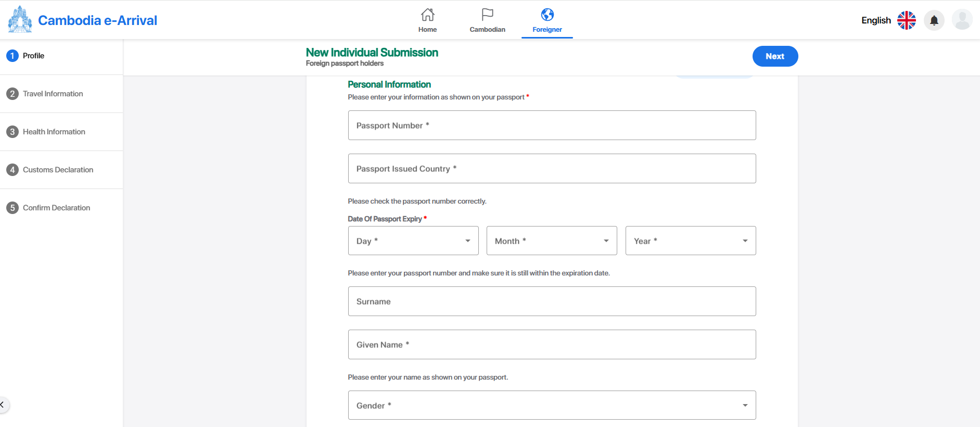Focus the Passport Number field
The image size is (980, 427).
coord(552,125)
